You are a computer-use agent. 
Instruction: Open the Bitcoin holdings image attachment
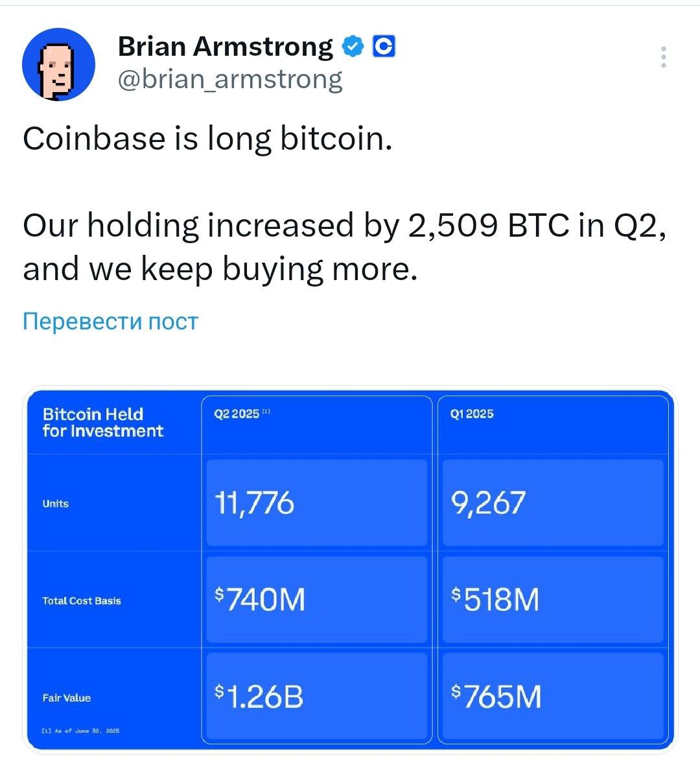(x=350, y=570)
